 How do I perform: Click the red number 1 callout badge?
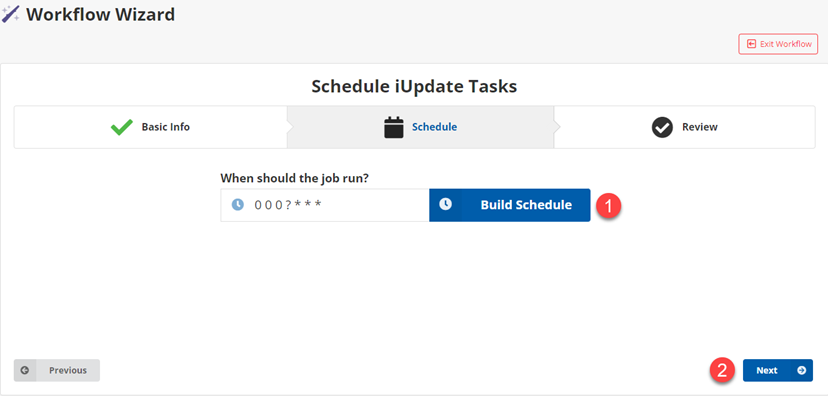tap(609, 206)
